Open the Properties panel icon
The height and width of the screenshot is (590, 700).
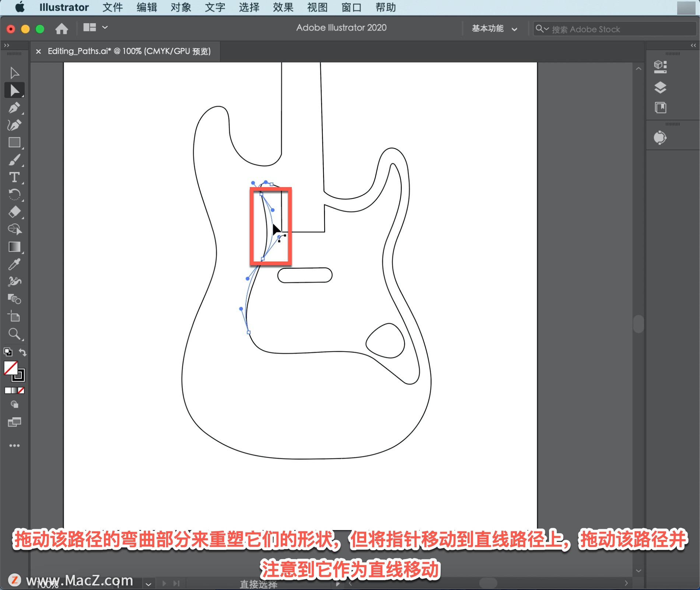660,67
